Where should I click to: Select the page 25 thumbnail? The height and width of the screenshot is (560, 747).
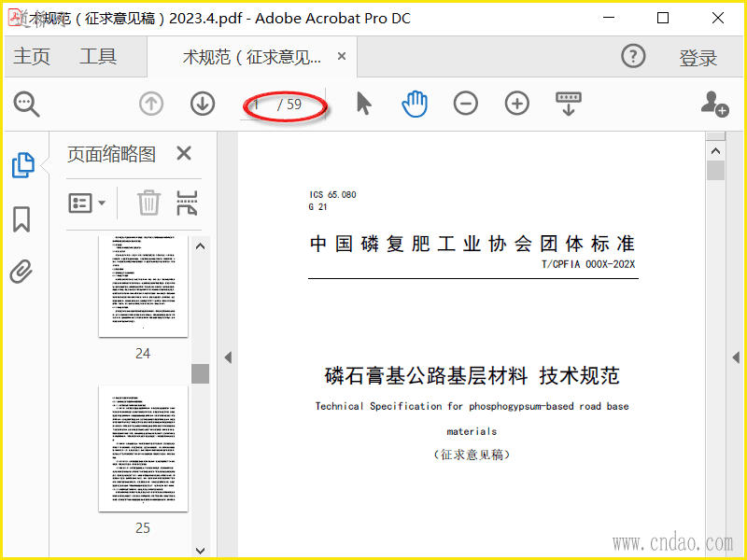tap(143, 449)
